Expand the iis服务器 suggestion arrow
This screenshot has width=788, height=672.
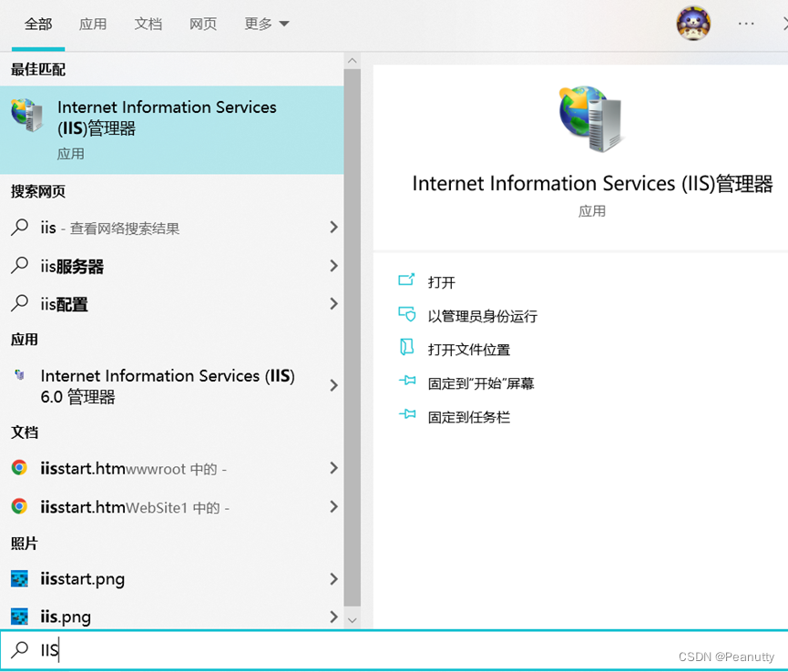point(333,266)
